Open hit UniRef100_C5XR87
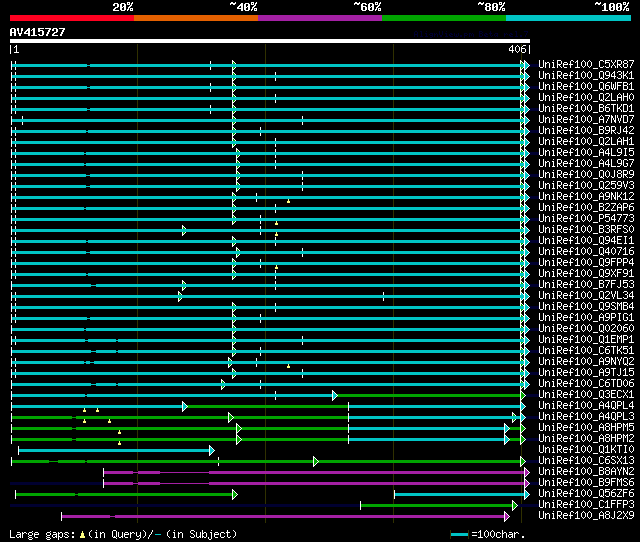 [586, 65]
